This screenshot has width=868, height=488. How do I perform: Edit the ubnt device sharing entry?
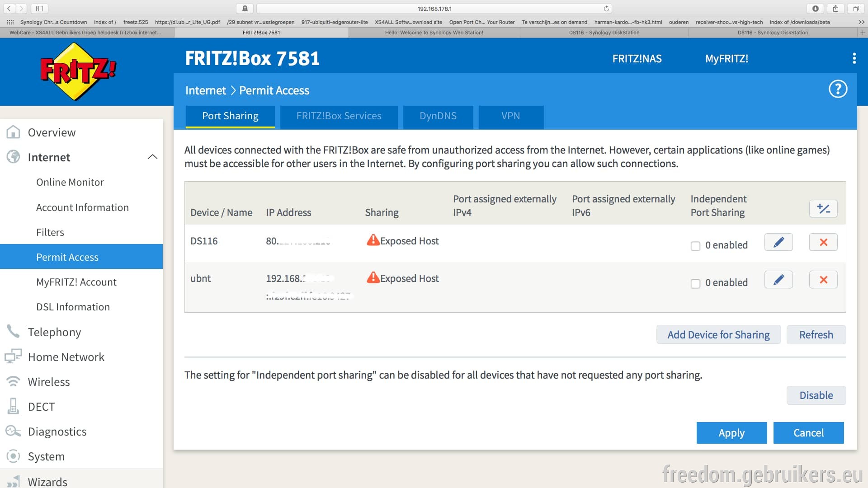point(778,280)
